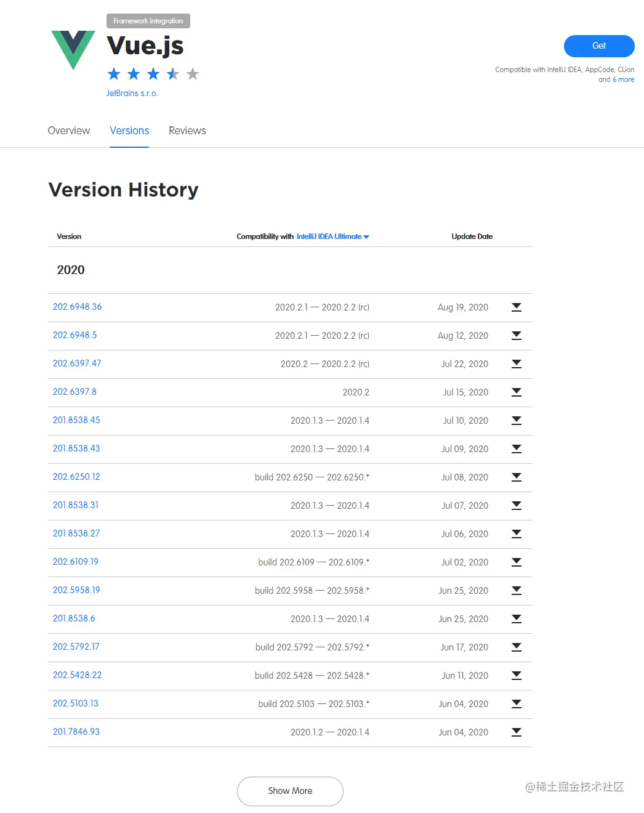Click the fifth gray rating star
Viewport: 644px width, 813px height.
(193, 74)
